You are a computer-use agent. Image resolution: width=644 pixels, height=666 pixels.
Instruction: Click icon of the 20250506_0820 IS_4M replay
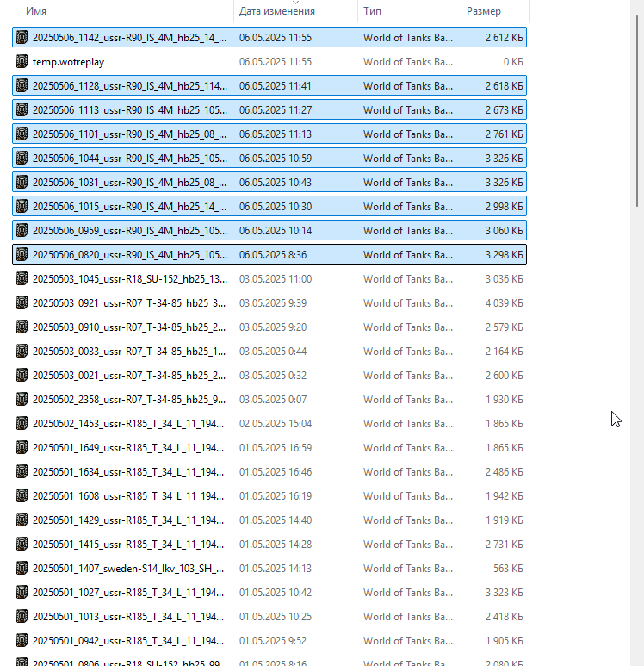tap(22, 254)
